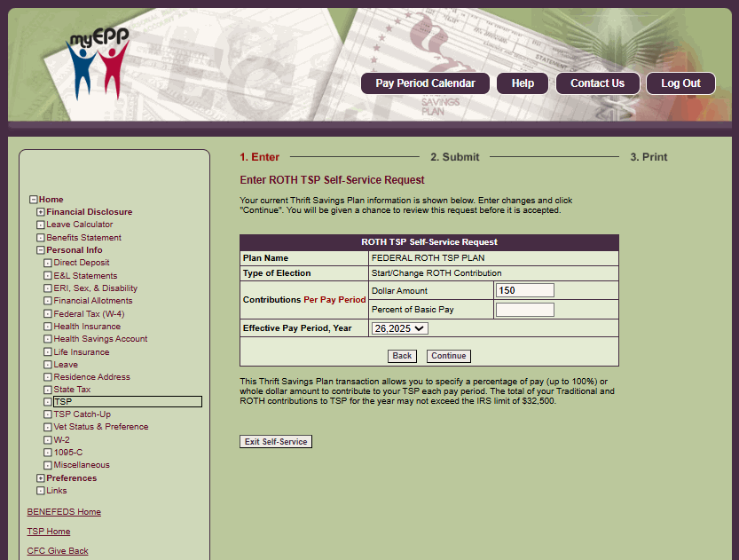Click the icon beside State Tax

pos(48,390)
